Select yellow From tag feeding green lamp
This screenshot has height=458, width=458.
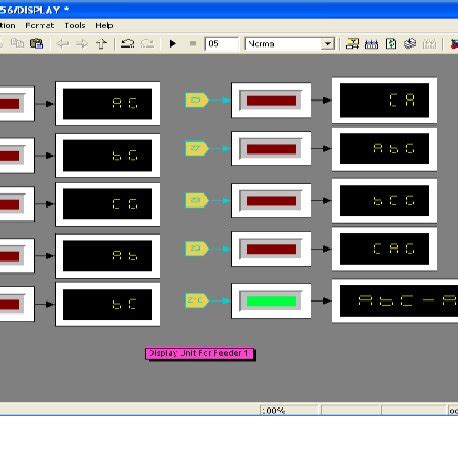(197, 301)
